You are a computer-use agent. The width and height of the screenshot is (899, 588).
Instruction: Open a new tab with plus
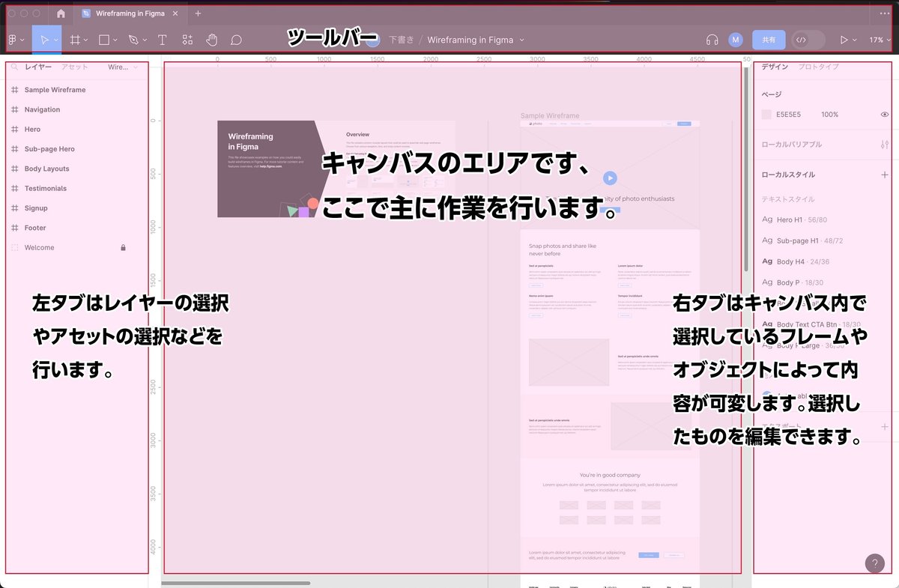[198, 13]
